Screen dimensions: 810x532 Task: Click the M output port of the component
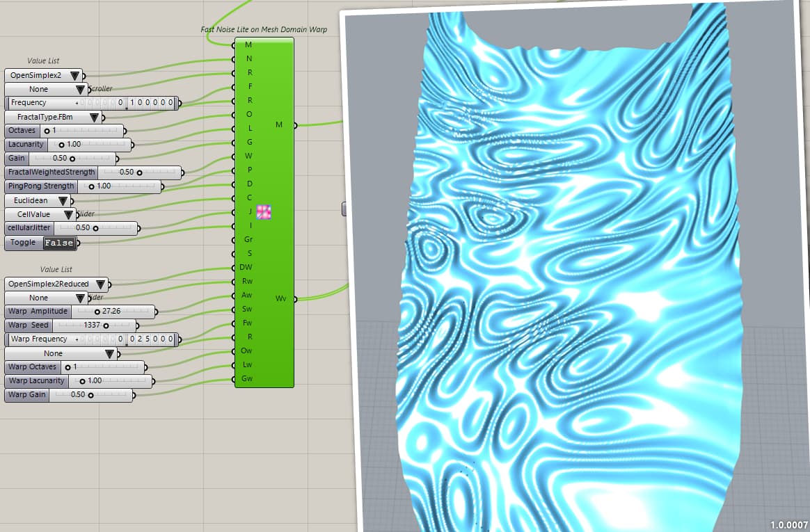point(295,125)
